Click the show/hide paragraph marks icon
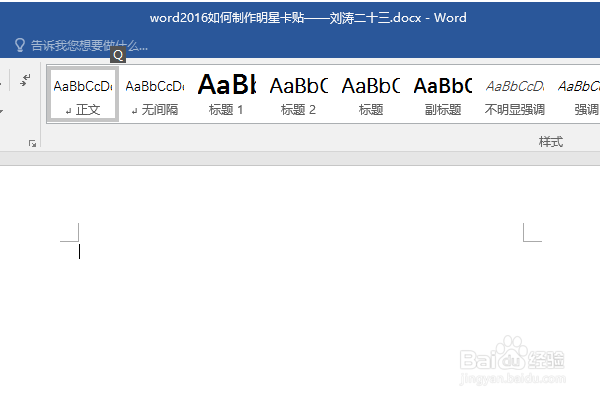Screen dimensions: 600x400 coord(25,80)
